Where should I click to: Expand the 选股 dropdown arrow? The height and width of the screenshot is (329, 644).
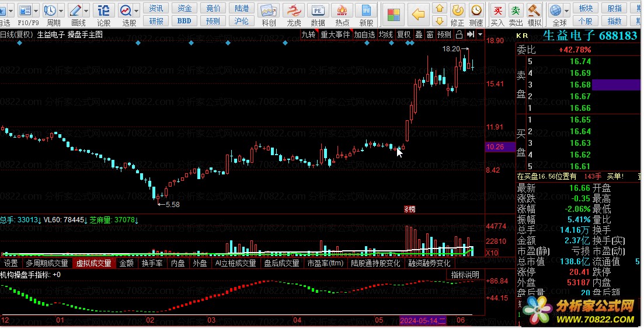pyautogui.click(x=137, y=10)
